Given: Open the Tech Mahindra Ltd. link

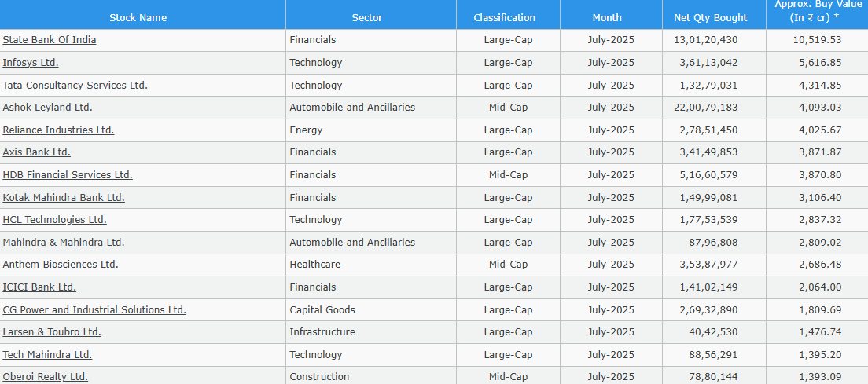Looking at the screenshot, I should tap(47, 355).
